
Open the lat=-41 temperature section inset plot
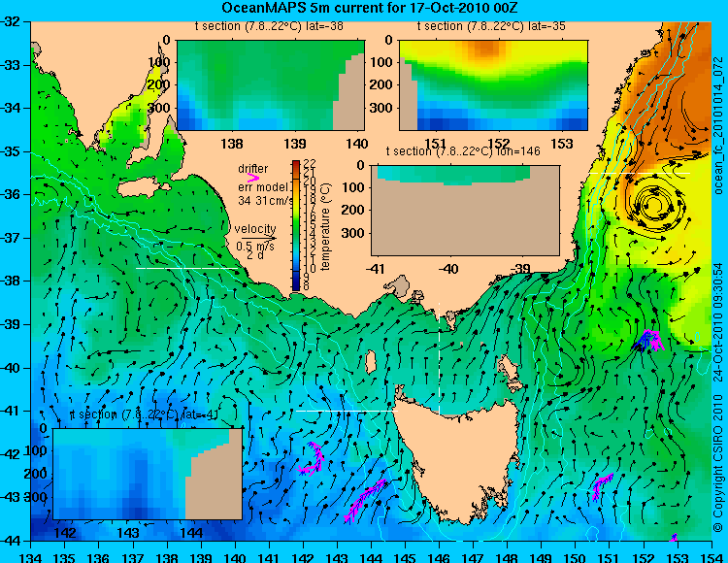tap(148, 474)
